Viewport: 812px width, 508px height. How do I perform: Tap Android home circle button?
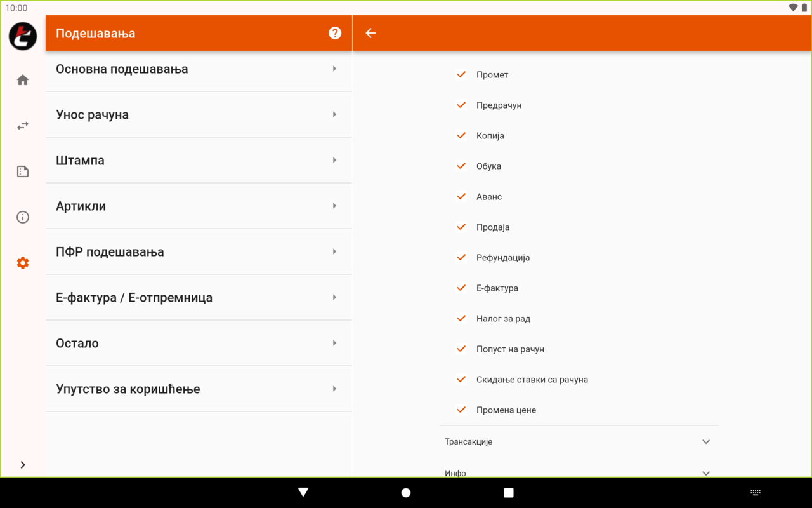[x=406, y=493]
